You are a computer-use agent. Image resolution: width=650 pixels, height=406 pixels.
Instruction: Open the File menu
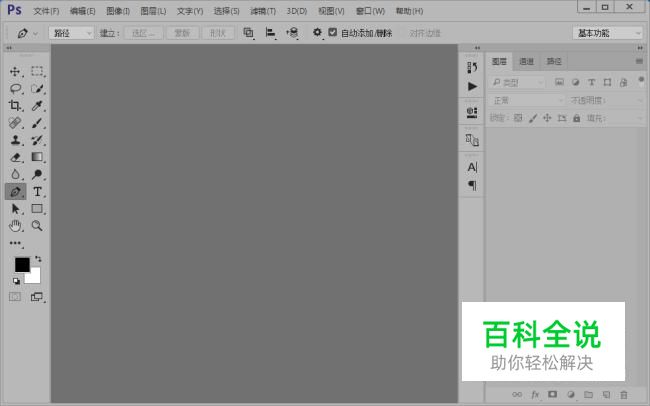coord(46,11)
